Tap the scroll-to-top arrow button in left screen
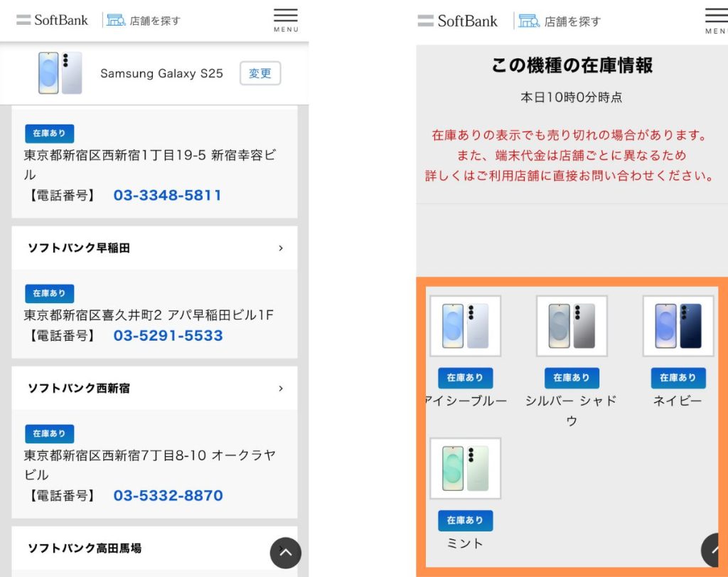The width and height of the screenshot is (728, 577). tap(286, 553)
